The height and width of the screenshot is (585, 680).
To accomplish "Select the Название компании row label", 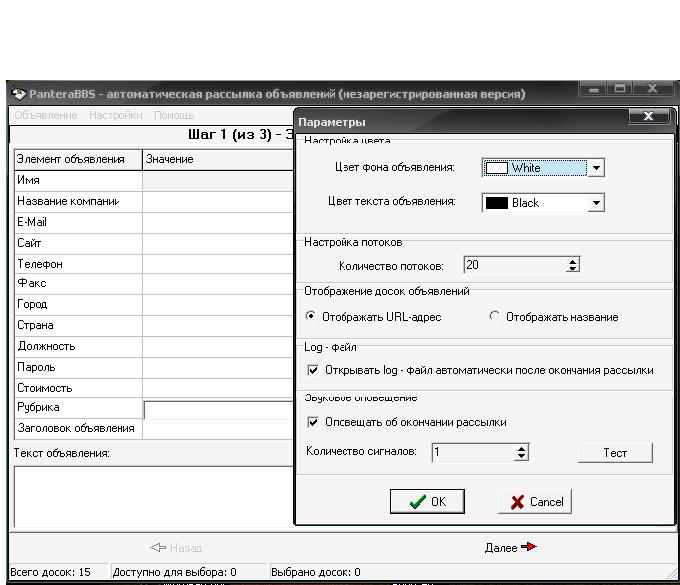I will (x=69, y=201).
